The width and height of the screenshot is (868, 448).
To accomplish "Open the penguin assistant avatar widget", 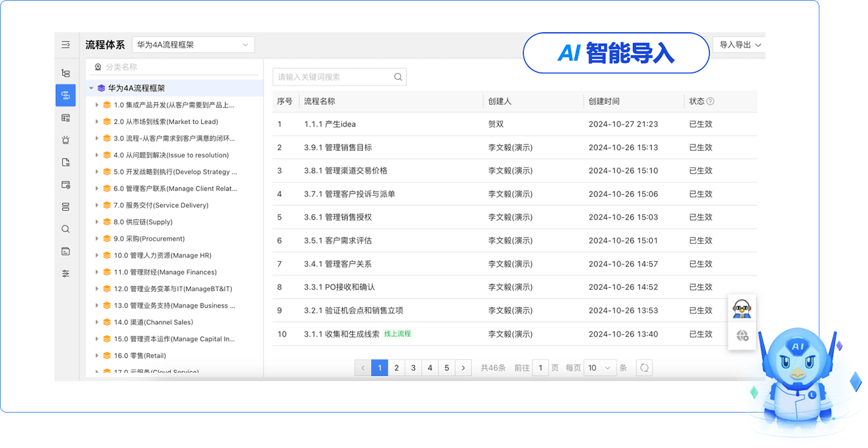I will pyautogui.click(x=742, y=308).
